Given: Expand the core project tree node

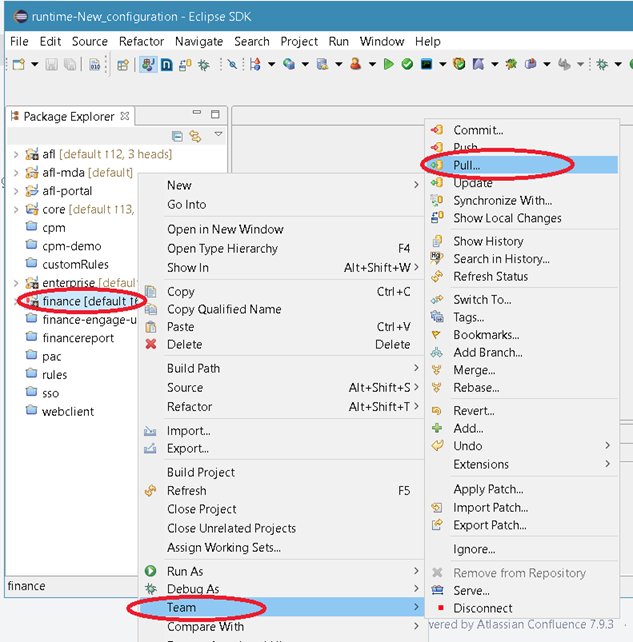Looking at the screenshot, I should 15,210.
